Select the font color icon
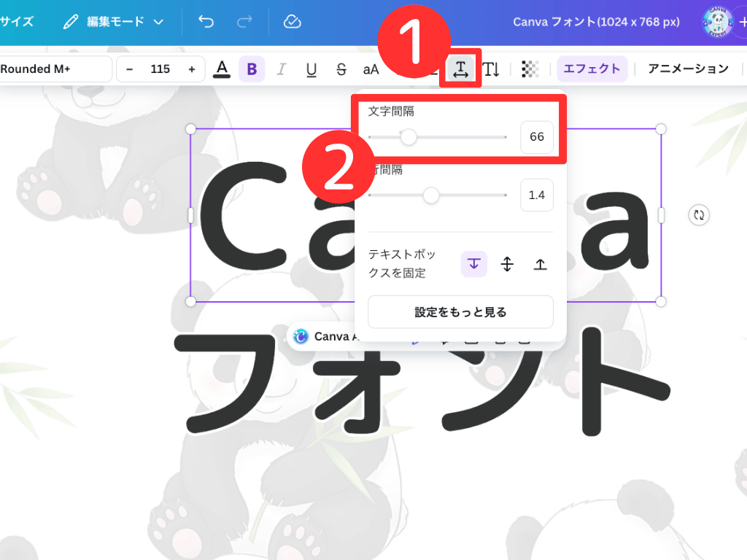 coord(222,69)
